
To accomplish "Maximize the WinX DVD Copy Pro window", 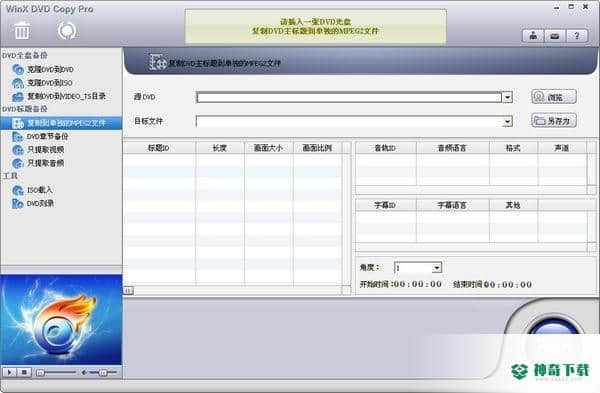I will [571, 7].
